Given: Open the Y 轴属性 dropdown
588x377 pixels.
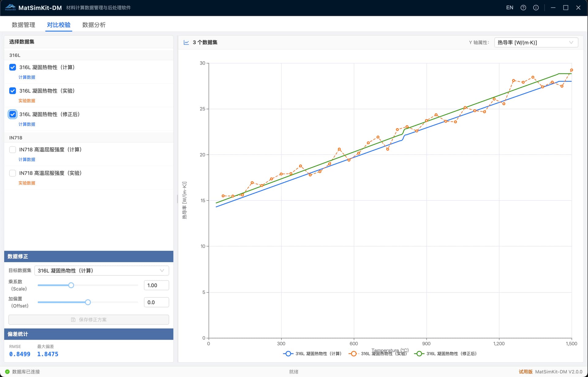Looking at the screenshot, I should click(536, 43).
